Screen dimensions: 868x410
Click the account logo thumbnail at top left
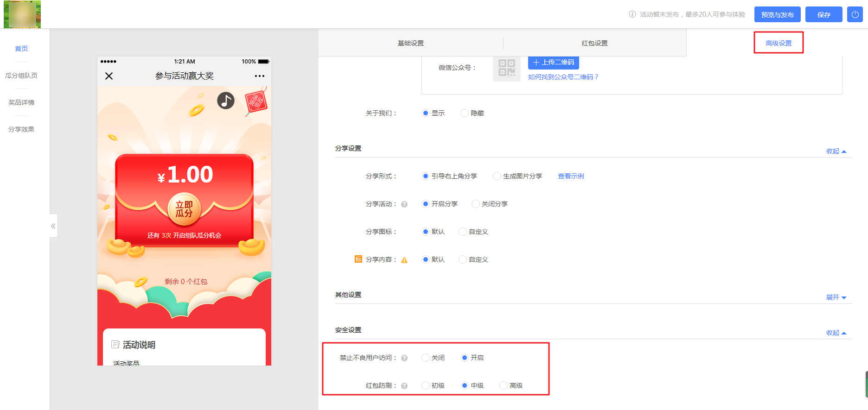tap(22, 14)
